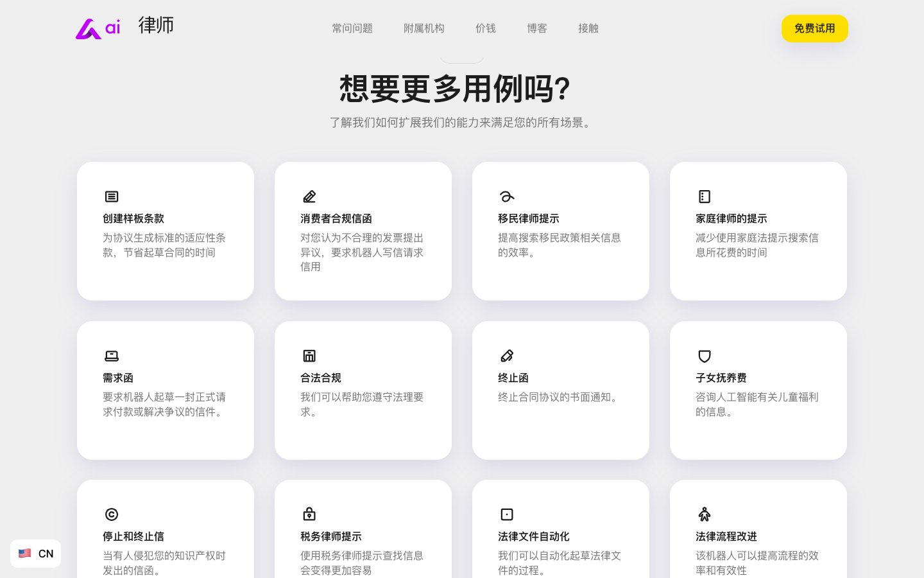Click the 子女抚养费 shield icon

[705, 356]
